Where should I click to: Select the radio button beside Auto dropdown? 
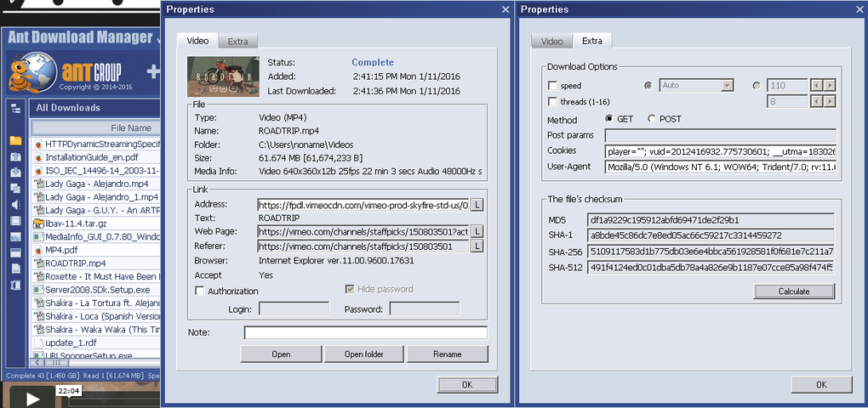(648, 86)
